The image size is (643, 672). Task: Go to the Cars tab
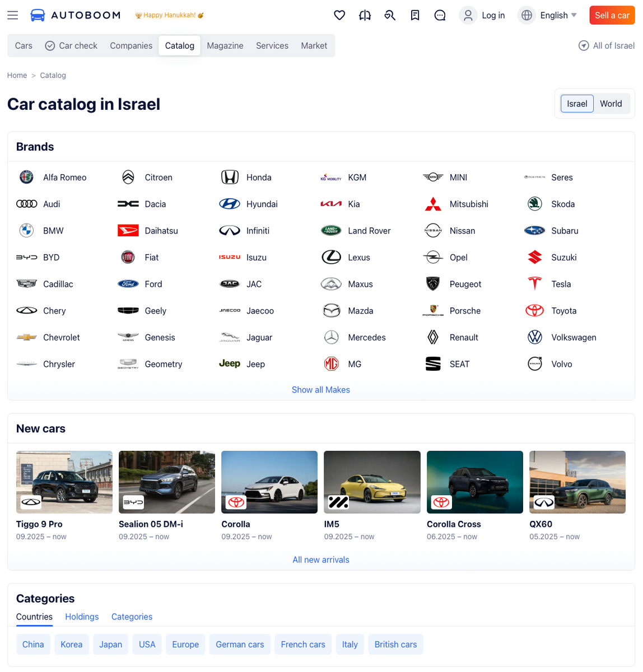tap(24, 45)
